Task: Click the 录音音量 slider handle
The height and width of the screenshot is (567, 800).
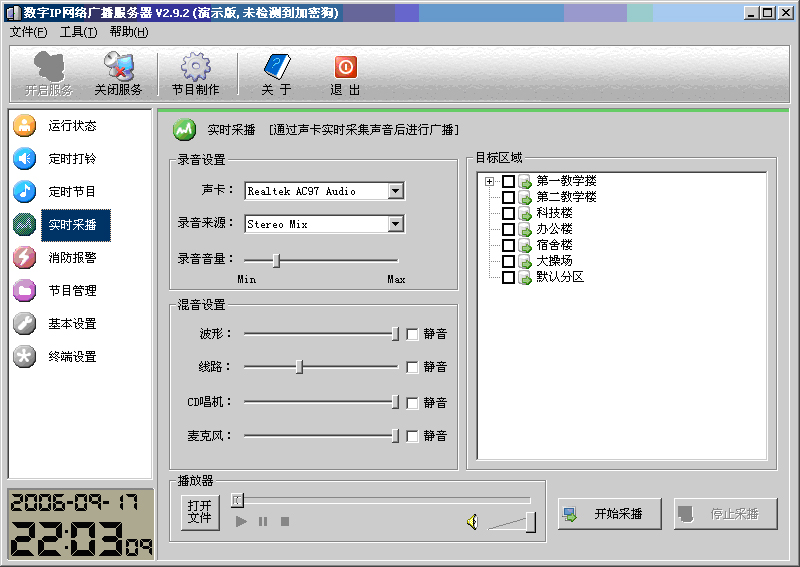Action: [x=276, y=260]
